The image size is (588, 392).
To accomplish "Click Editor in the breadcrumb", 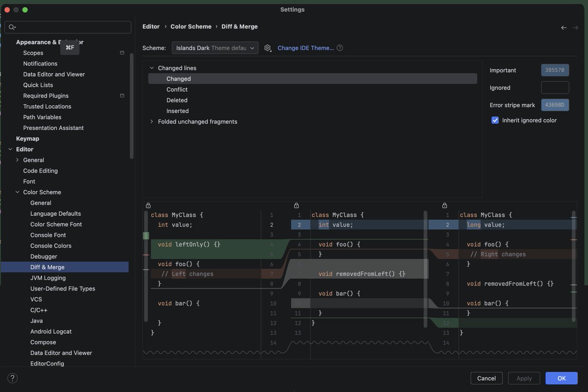I will point(151,26).
